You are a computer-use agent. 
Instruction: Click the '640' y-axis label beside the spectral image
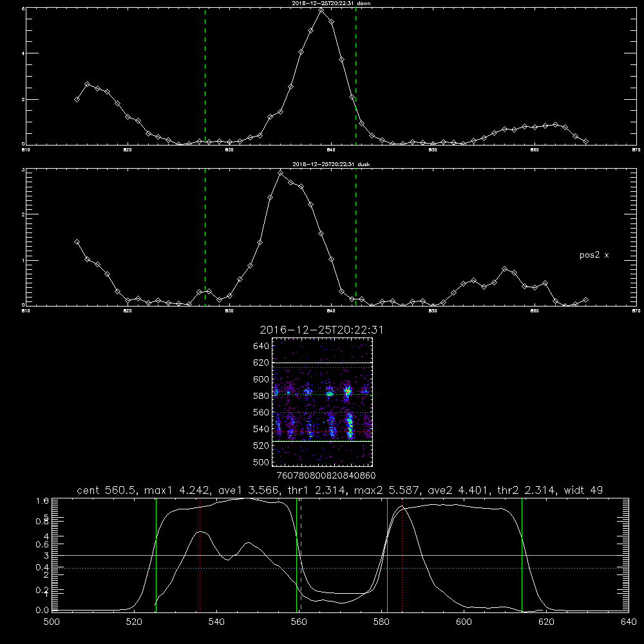[261, 346]
